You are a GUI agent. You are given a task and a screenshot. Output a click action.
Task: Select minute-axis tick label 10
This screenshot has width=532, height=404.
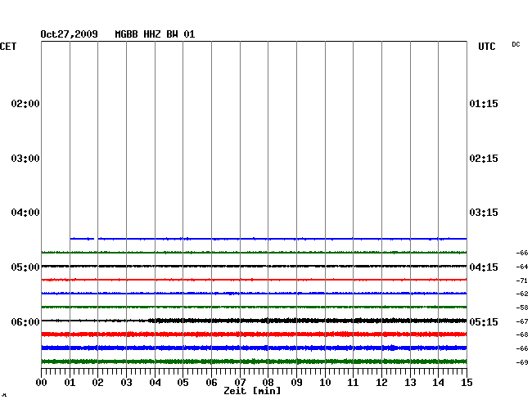325,383
